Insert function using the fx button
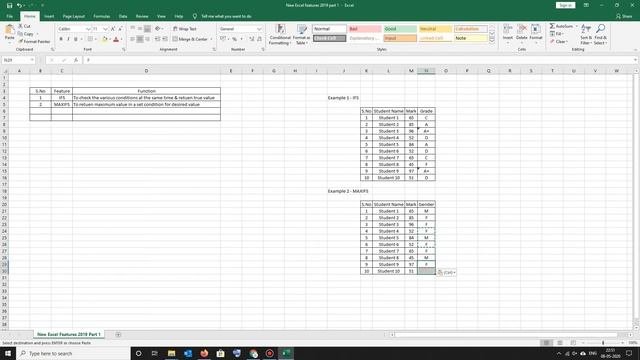Viewport: 640px width, 360px height. (x=76, y=60)
